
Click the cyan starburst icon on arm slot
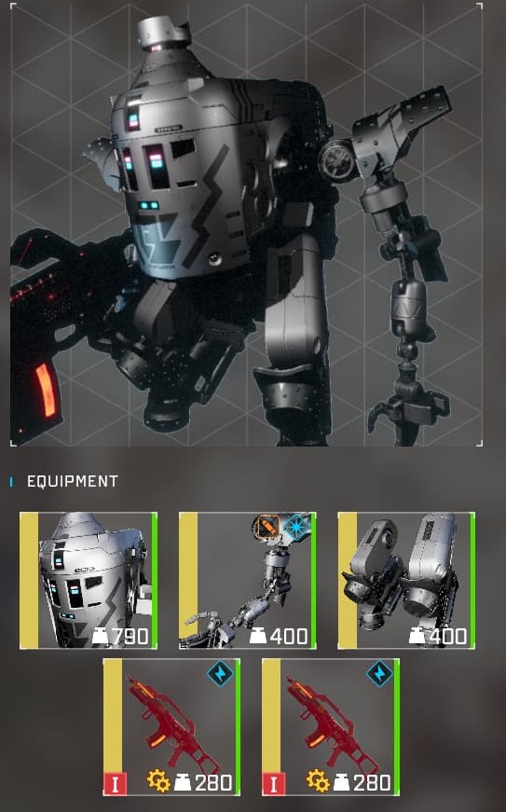point(296,527)
